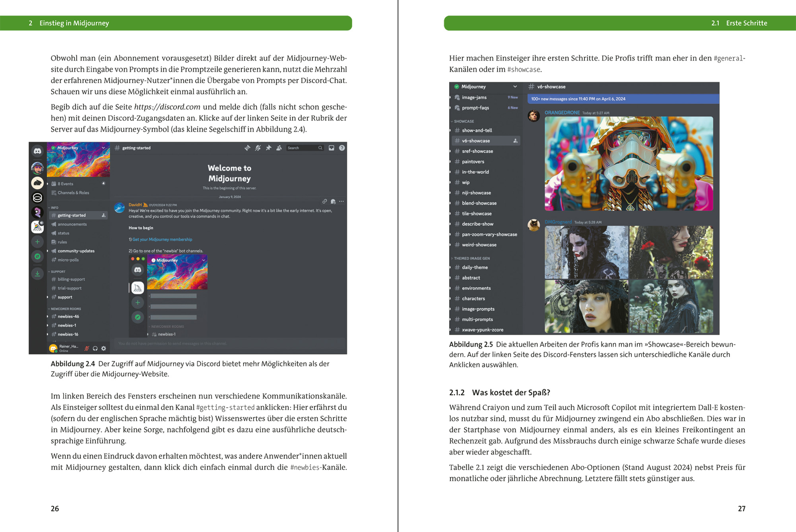Click Add a Server plus below colorful sailboat
Screen dimensions: 796x532
tap(37, 242)
